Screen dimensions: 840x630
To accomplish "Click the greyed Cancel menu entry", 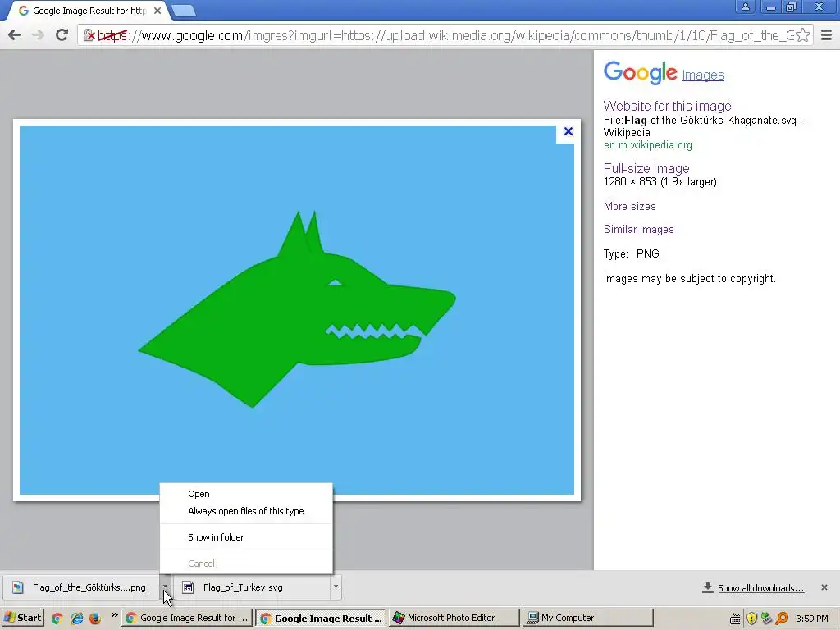I will pyautogui.click(x=246, y=564).
